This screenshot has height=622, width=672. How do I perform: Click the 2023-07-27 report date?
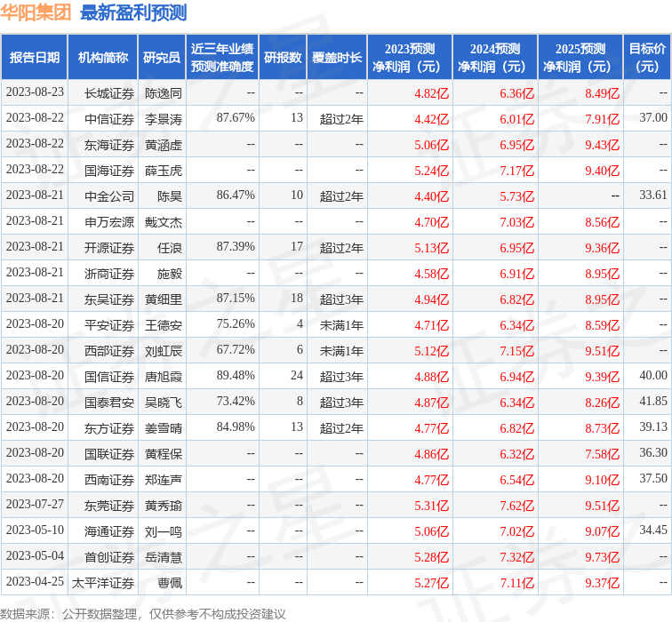35,504
